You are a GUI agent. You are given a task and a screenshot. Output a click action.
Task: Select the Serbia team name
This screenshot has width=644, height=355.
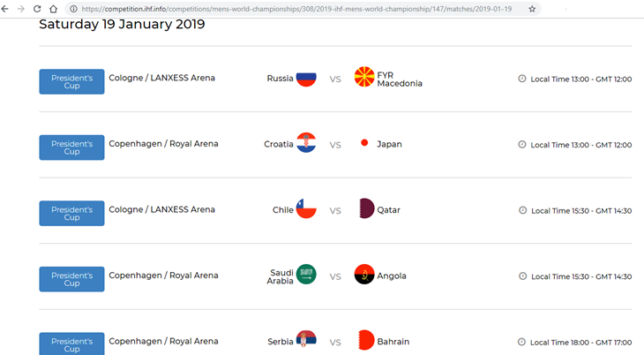tap(280, 342)
